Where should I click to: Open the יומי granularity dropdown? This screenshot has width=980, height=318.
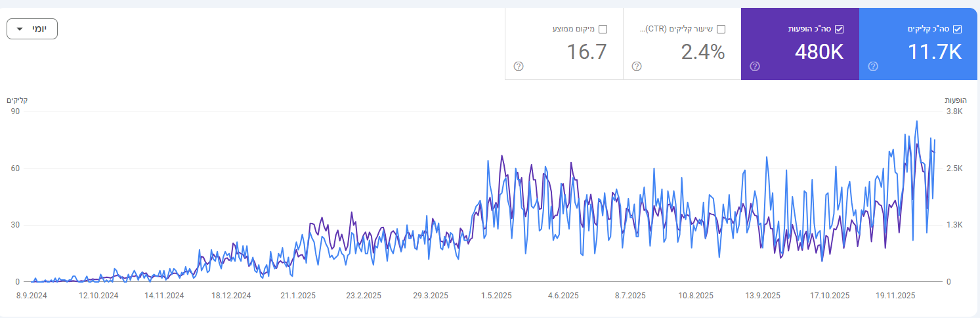[32, 30]
